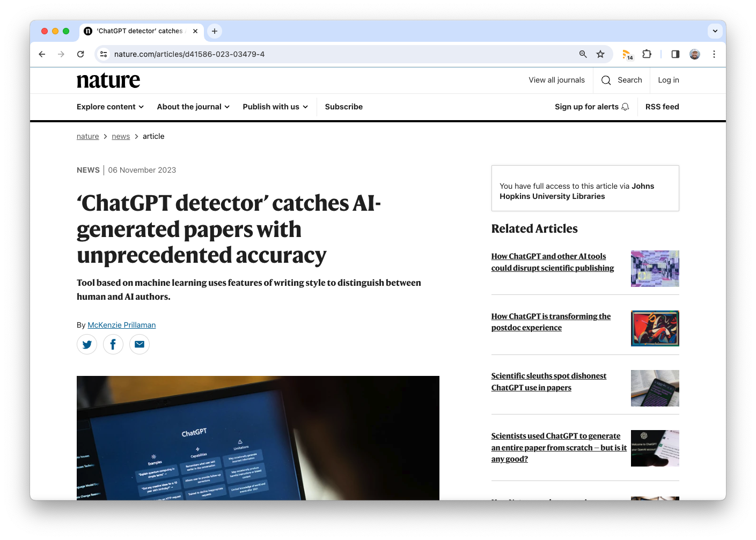Viewport: 756px width, 540px height.
Task: Share the article on Twitter
Action: (87, 344)
